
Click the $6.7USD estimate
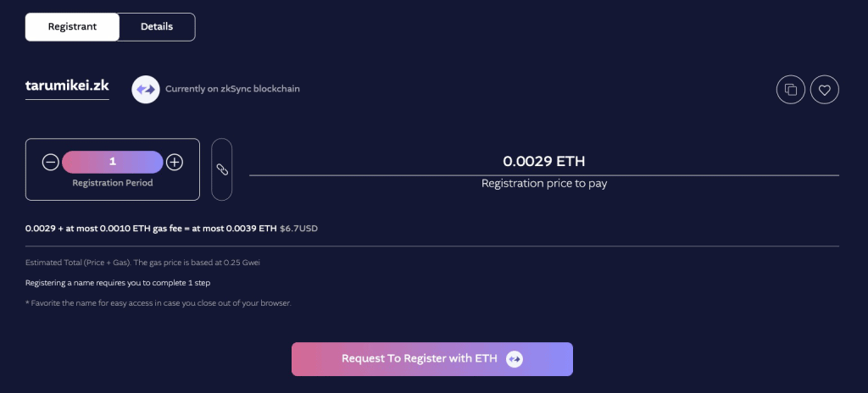(299, 228)
